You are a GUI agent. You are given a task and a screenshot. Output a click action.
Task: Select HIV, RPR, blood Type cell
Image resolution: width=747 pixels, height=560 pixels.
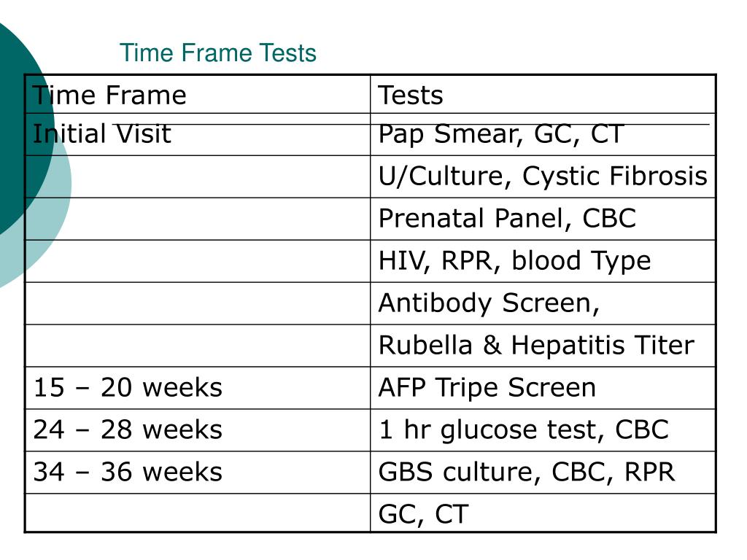pos(543,262)
